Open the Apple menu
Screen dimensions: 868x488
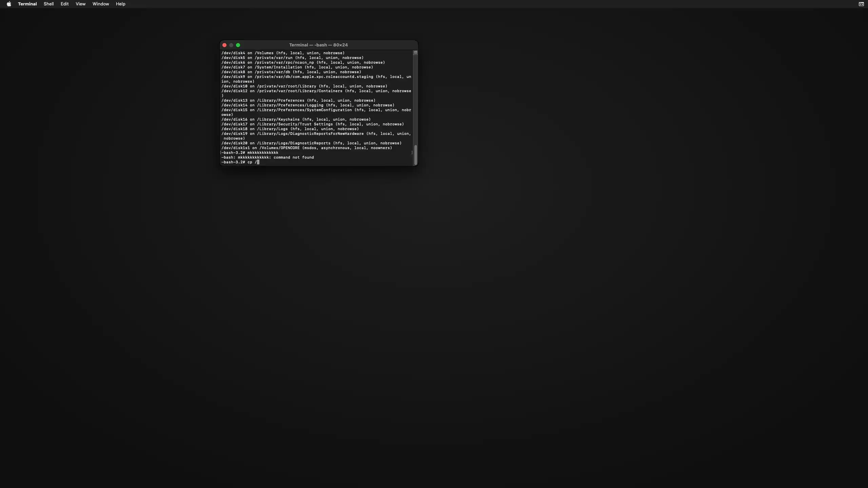click(9, 4)
